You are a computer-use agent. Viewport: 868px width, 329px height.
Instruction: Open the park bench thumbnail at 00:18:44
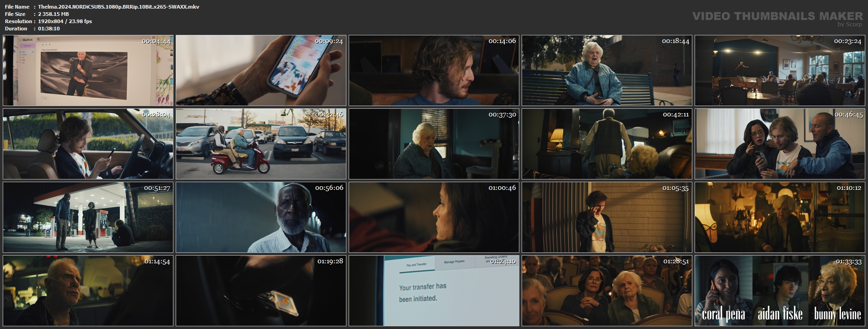607,71
